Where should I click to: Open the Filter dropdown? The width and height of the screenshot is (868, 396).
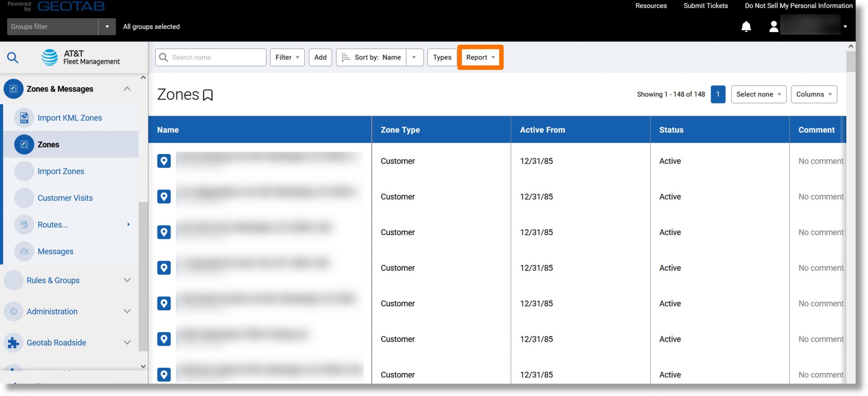tap(287, 57)
